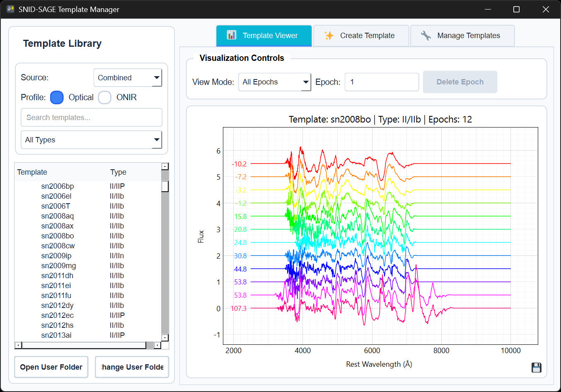Click the Delete Epoch button

tap(460, 82)
